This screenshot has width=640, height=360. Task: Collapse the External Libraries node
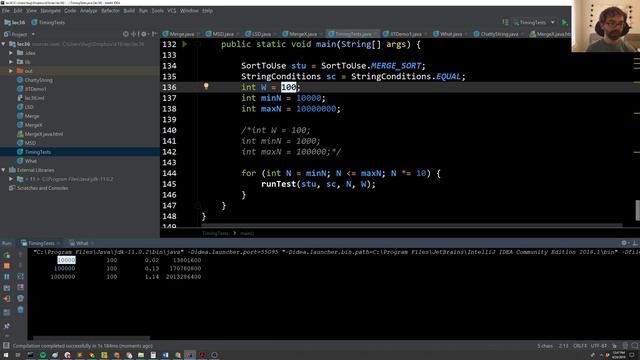tap(4, 170)
